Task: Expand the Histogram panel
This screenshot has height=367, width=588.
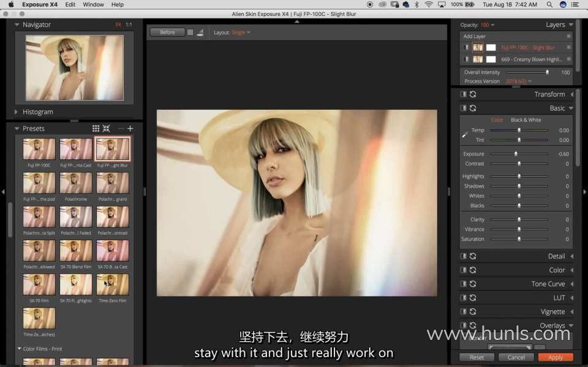Action: [x=17, y=112]
